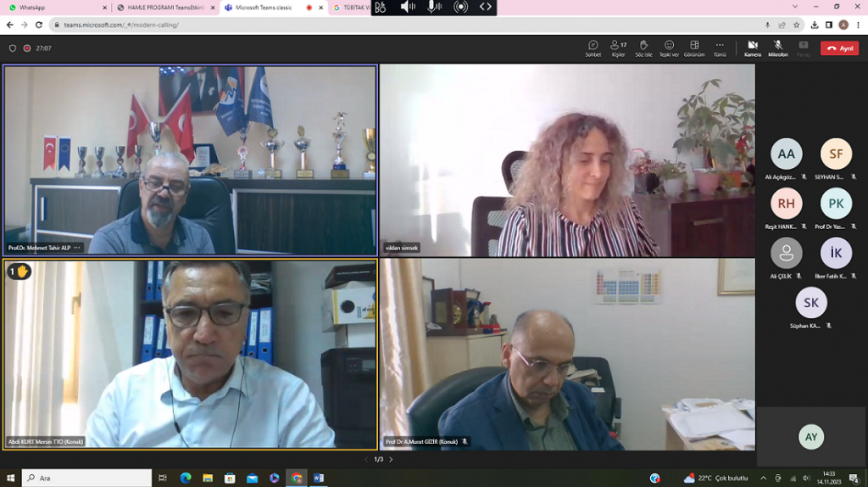
Task: Show the Kişiler participants list
Action: 618,48
